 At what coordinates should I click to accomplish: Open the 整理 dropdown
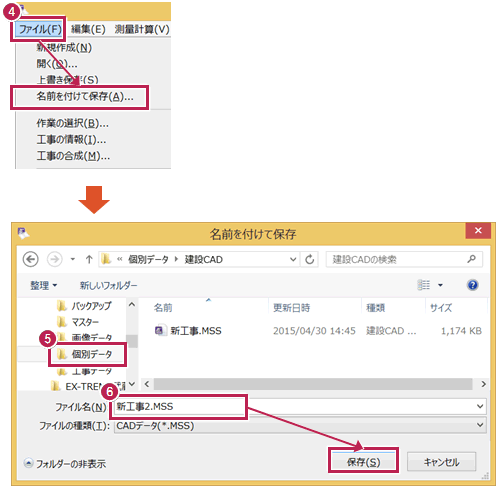[x=44, y=285]
